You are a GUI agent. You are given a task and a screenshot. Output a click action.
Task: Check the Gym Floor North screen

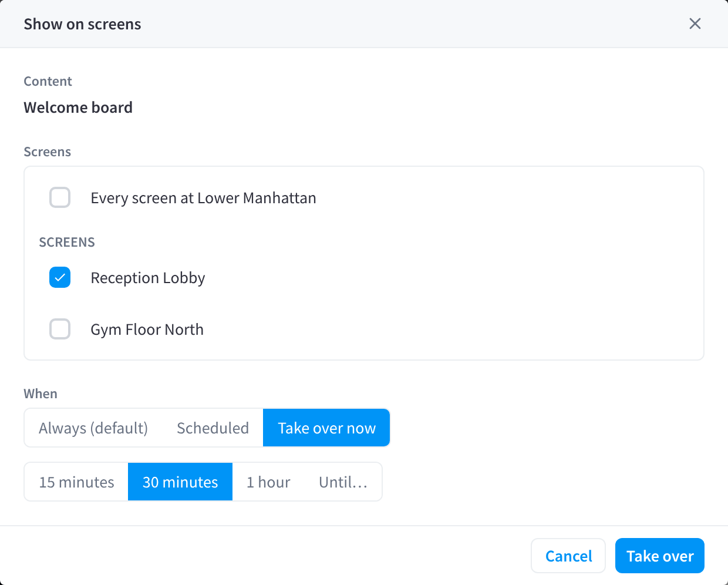click(60, 329)
